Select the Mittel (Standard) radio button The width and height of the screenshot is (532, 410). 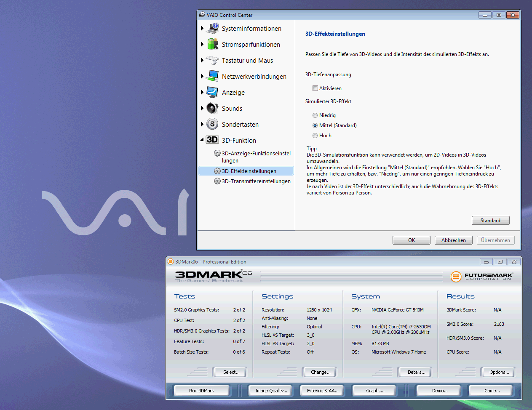(x=315, y=125)
